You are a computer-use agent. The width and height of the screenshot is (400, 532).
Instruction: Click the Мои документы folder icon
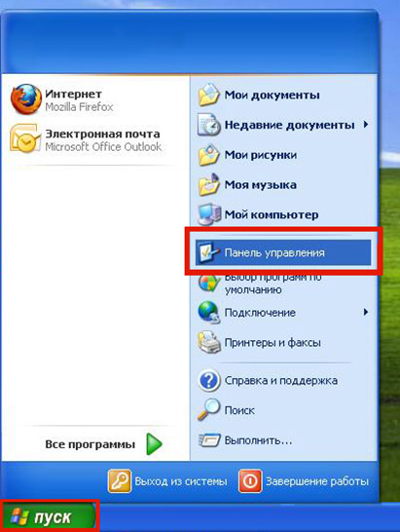point(209,95)
